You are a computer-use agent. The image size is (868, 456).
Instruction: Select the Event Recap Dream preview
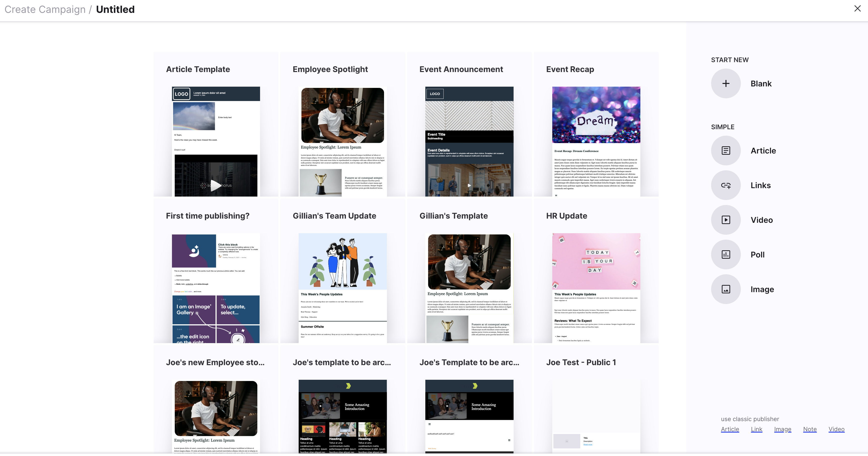[596, 142]
